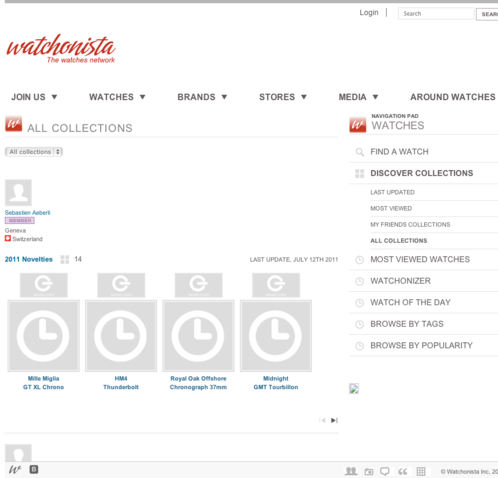Click the clock icon beside Most Viewed Watches
The width and height of the screenshot is (498, 478).
[x=360, y=260]
